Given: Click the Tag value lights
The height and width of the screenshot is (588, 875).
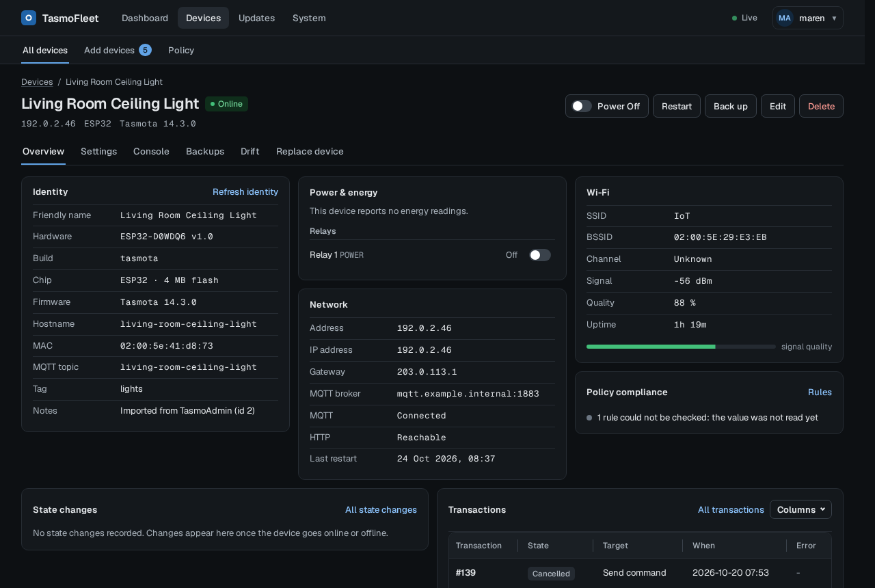Looking at the screenshot, I should 131,388.
